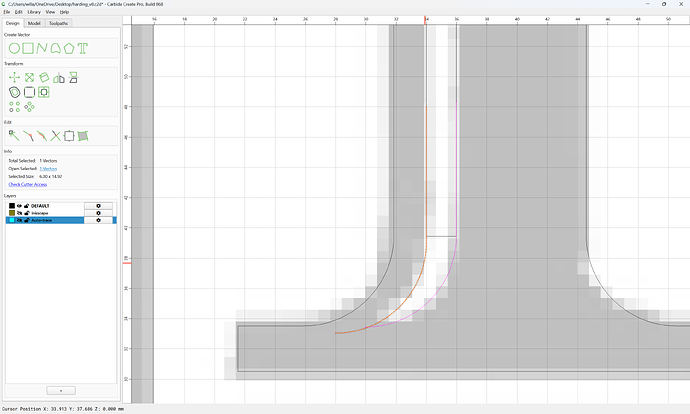Open settings for Inkscape layer
The width and height of the screenshot is (690, 414).
coord(98,213)
